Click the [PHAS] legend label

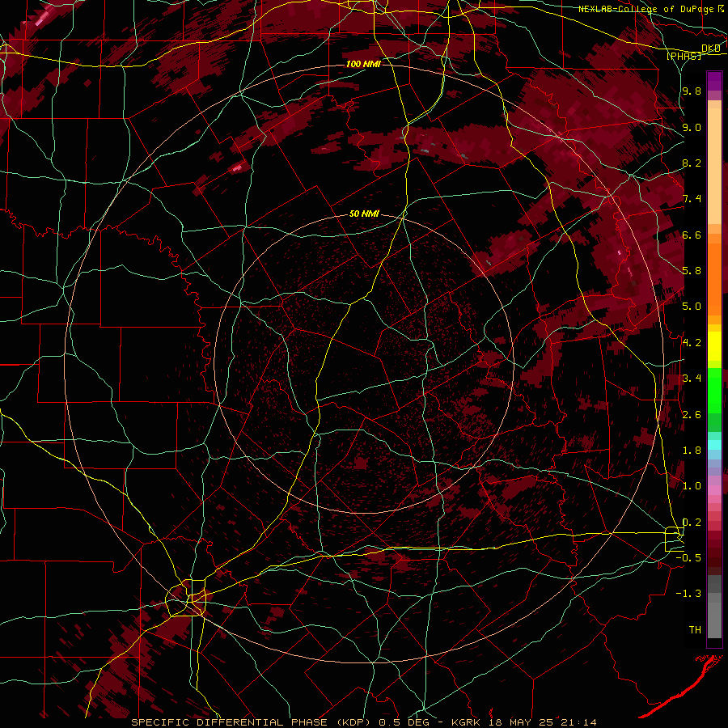pos(684,56)
